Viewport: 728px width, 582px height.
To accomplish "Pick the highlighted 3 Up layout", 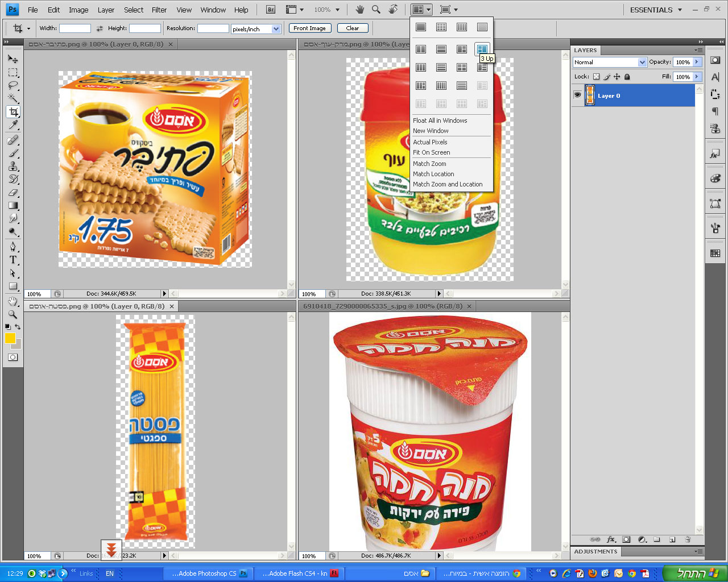I will [482, 49].
